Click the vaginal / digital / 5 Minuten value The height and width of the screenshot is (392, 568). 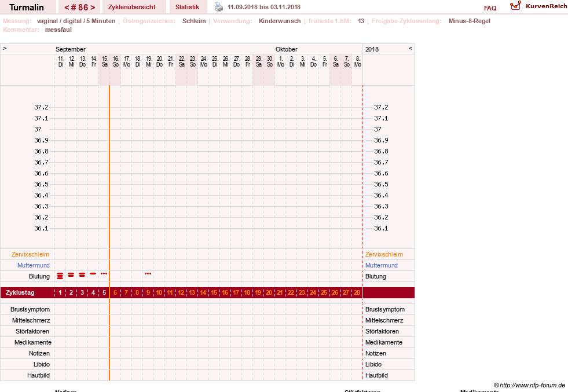76,21
